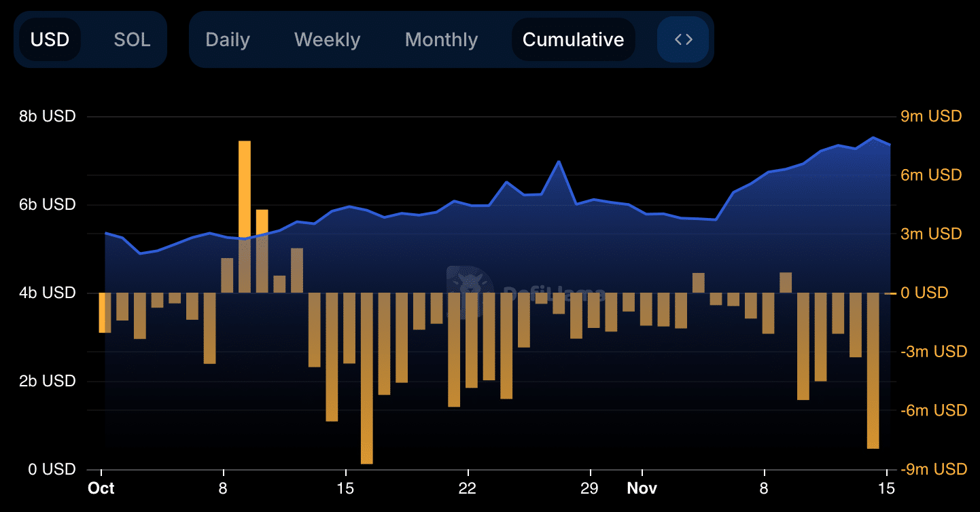This screenshot has height=512, width=980.
Task: Click the last negative bar before Nov 15
Action: point(873,371)
